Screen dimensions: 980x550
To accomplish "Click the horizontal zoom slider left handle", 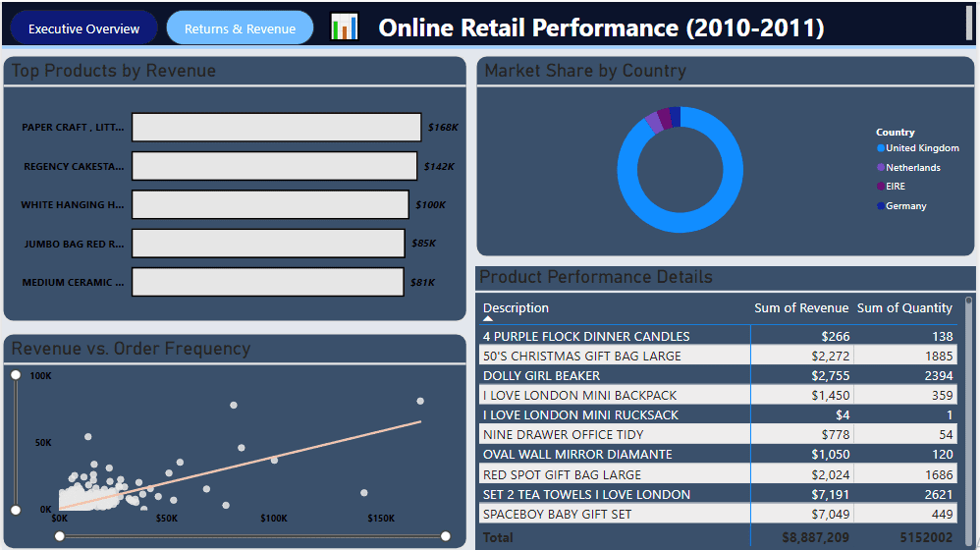I will pyautogui.click(x=59, y=535).
